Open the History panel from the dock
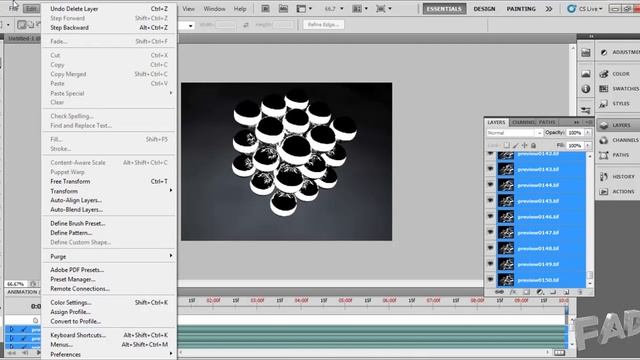The image size is (640, 360). click(x=617, y=177)
